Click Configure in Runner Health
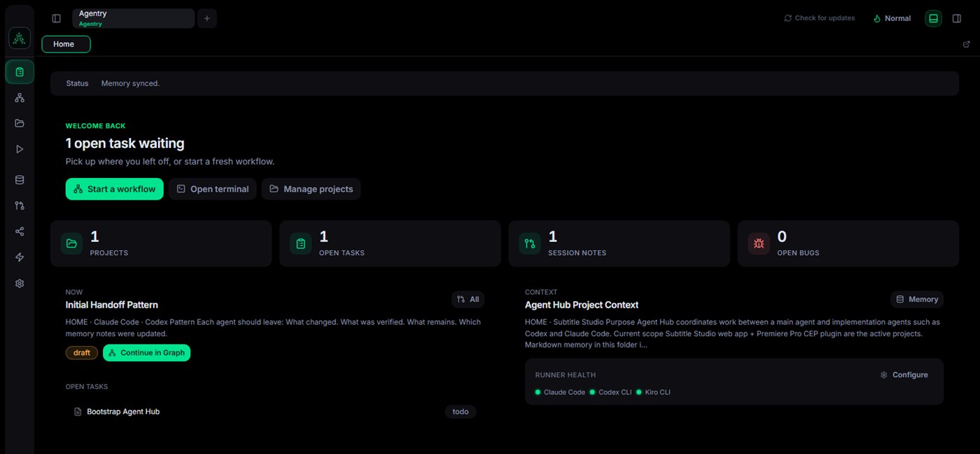 click(x=904, y=375)
